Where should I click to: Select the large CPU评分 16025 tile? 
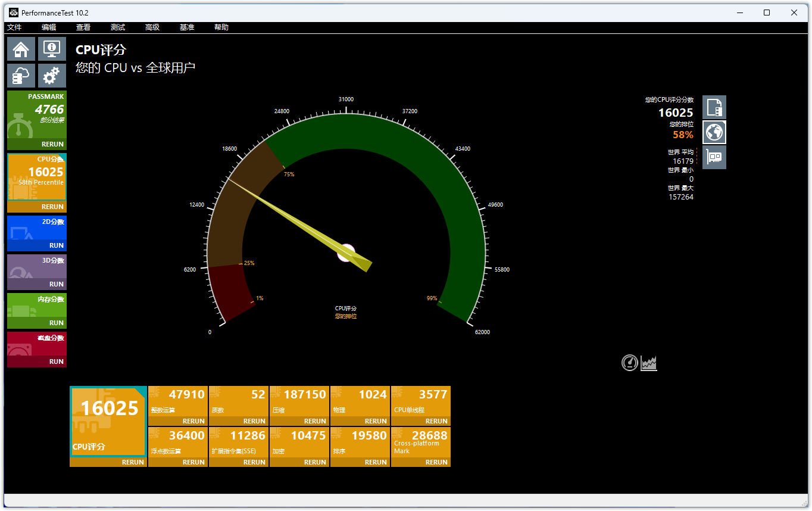[108, 420]
